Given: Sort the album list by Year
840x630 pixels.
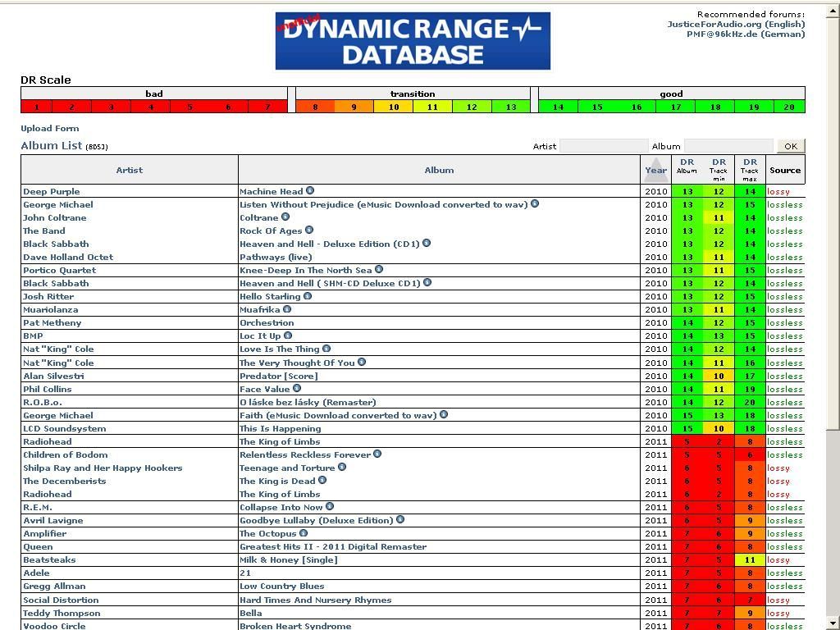Looking at the screenshot, I should pos(655,171).
